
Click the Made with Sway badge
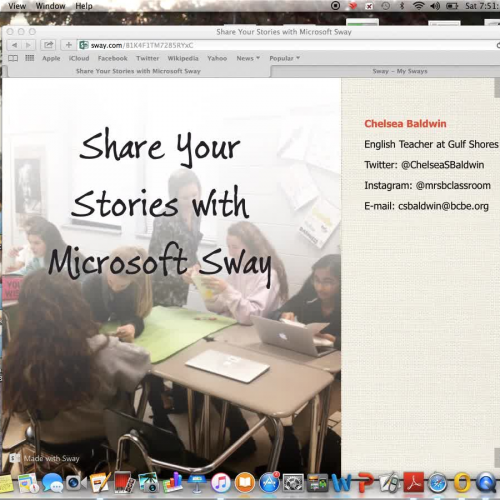45,459
